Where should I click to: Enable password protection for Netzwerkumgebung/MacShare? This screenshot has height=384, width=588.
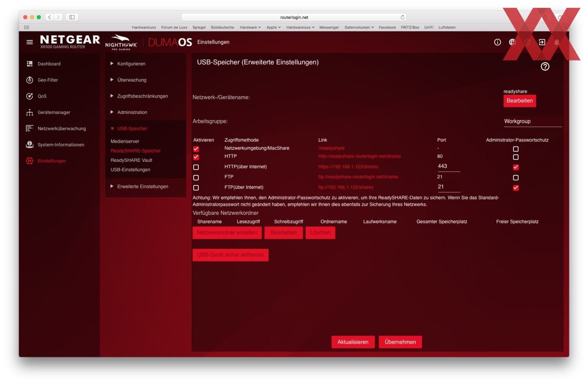pyautogui.click(x=516, y=149)
